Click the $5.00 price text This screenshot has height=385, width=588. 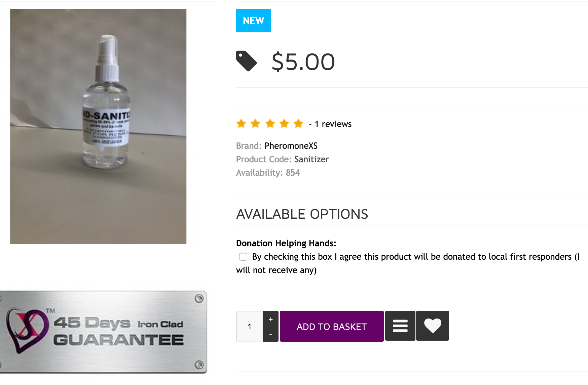point(303,62)
